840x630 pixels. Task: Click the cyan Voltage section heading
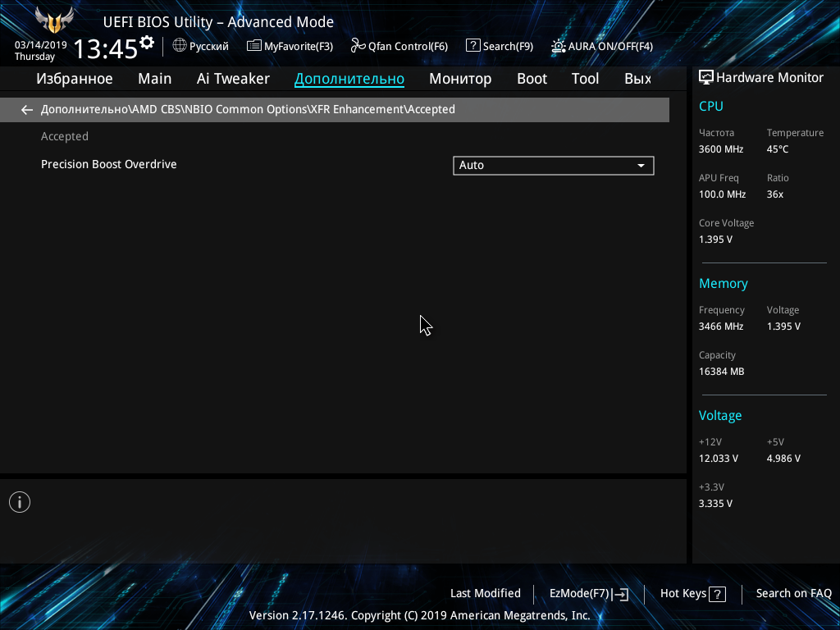click(720, 416)
